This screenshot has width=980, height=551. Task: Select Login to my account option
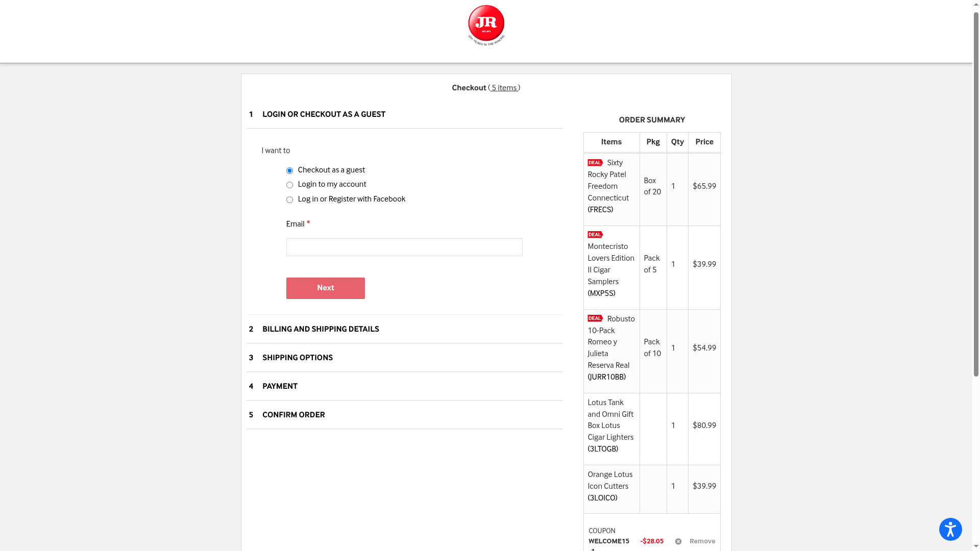289,185
